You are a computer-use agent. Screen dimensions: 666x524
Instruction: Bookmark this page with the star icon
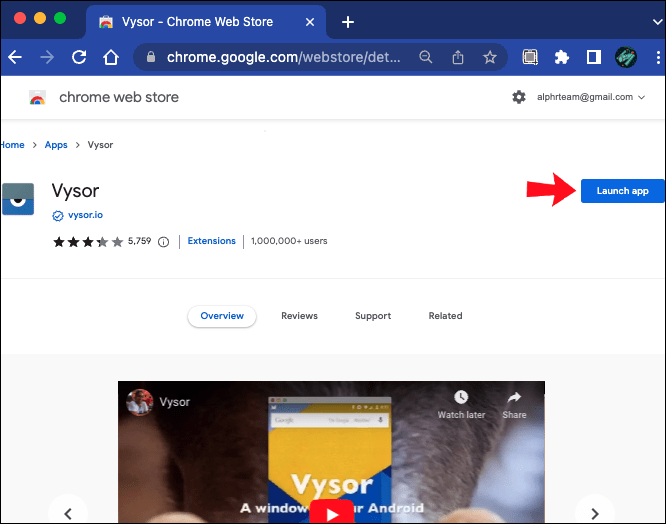[490, 57]
